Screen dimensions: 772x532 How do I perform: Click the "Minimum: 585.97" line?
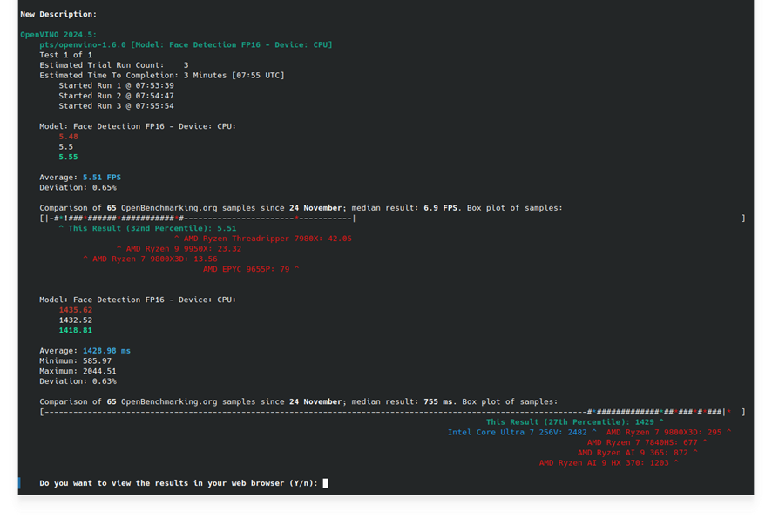coord(75,361)
